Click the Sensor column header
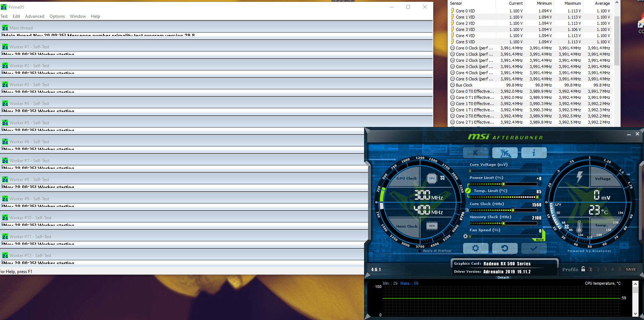Viewport: 644px width, 320px height. point(472,3)
